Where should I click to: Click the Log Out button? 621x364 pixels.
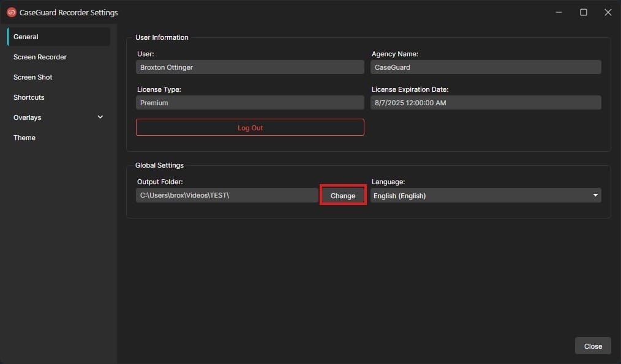click(250, 127)
